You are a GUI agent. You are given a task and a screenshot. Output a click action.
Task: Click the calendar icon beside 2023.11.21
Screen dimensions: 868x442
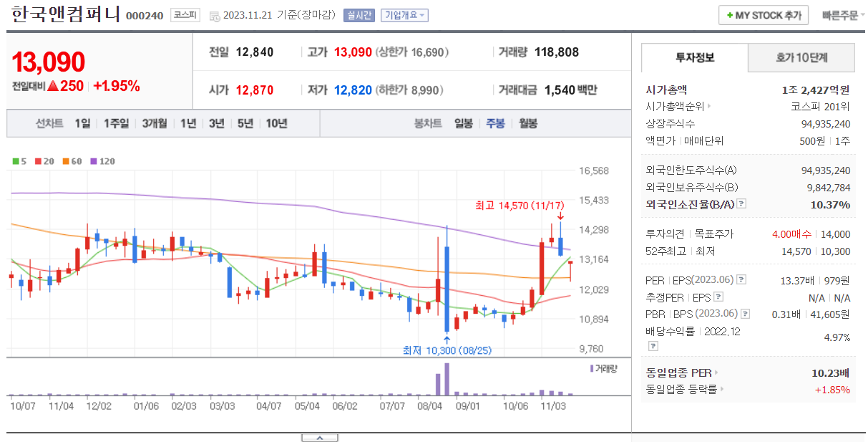[214, 15]
